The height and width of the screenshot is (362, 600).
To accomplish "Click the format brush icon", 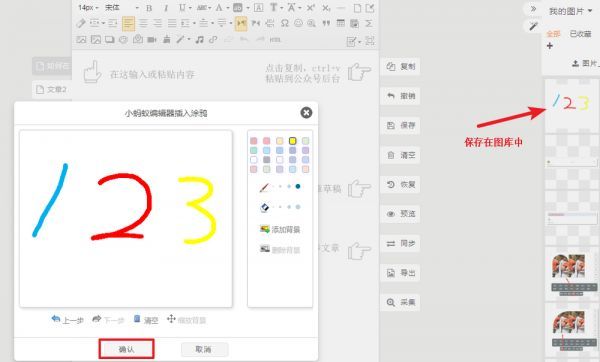I will 81,23.
